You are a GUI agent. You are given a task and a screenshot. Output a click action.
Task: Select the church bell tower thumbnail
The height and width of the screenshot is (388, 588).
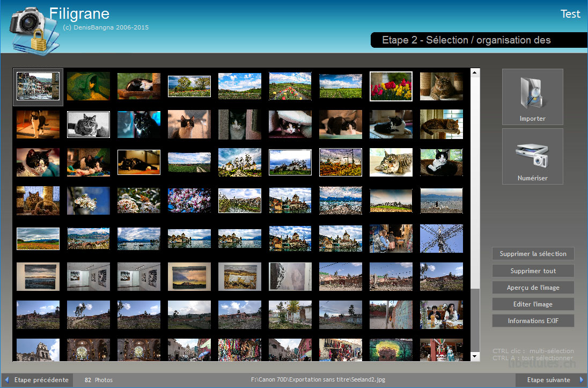click(38, 350)
